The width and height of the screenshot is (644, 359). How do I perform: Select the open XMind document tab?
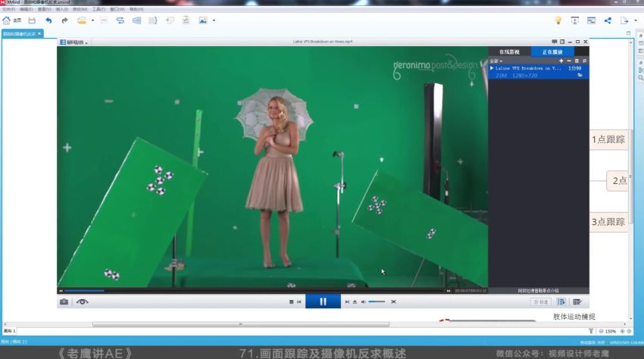click(21, 33)
